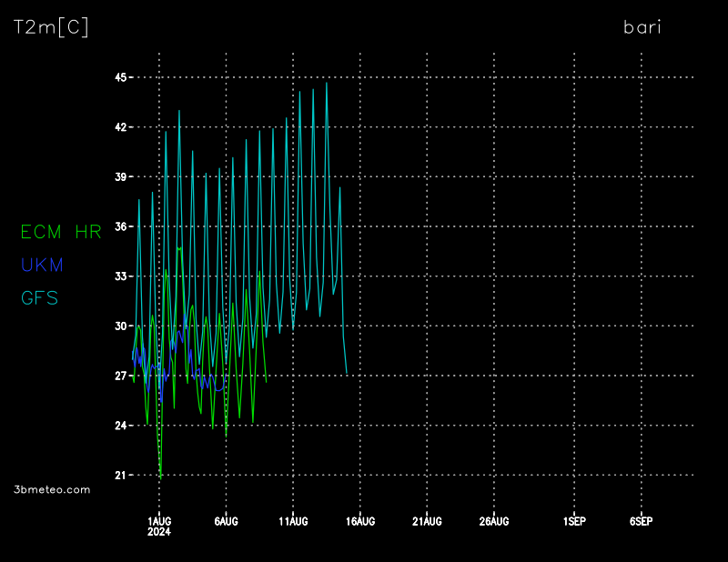
Task: Click the 21 degree y-axis label
Action: point(118,475)
